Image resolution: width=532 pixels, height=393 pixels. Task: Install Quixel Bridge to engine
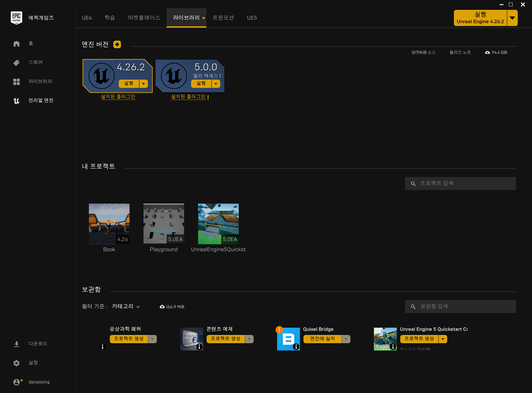323,339
